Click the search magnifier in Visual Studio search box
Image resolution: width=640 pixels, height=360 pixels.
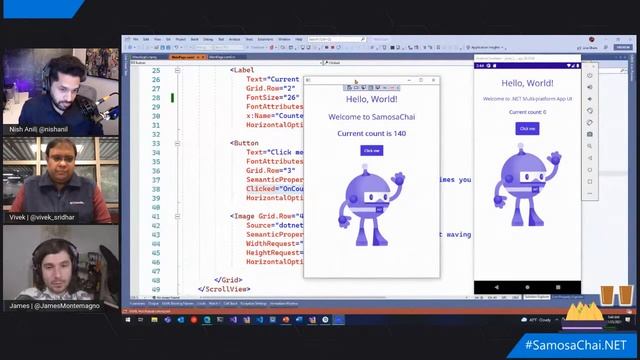coord(362,39)
